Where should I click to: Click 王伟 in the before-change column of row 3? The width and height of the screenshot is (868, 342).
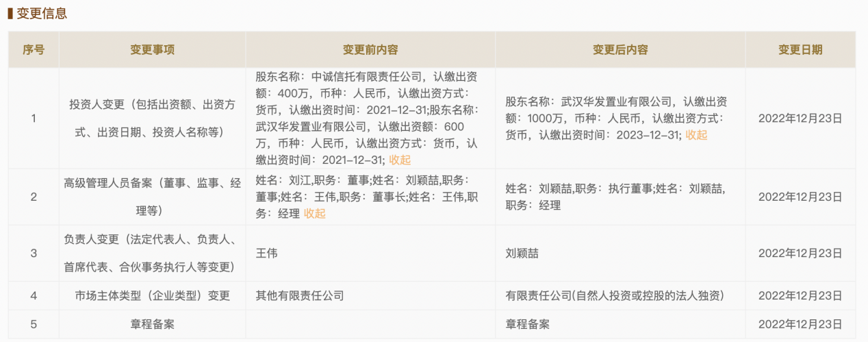point(266,253)
